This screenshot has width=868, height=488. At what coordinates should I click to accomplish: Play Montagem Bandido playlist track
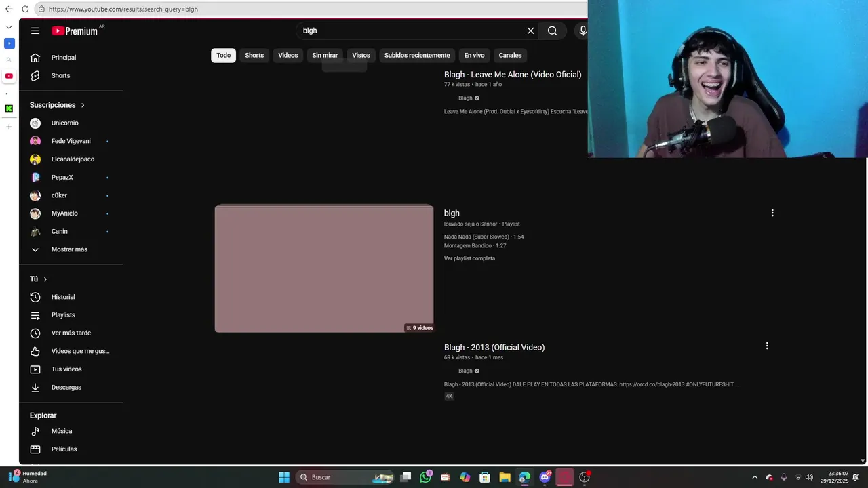(475, 245)
